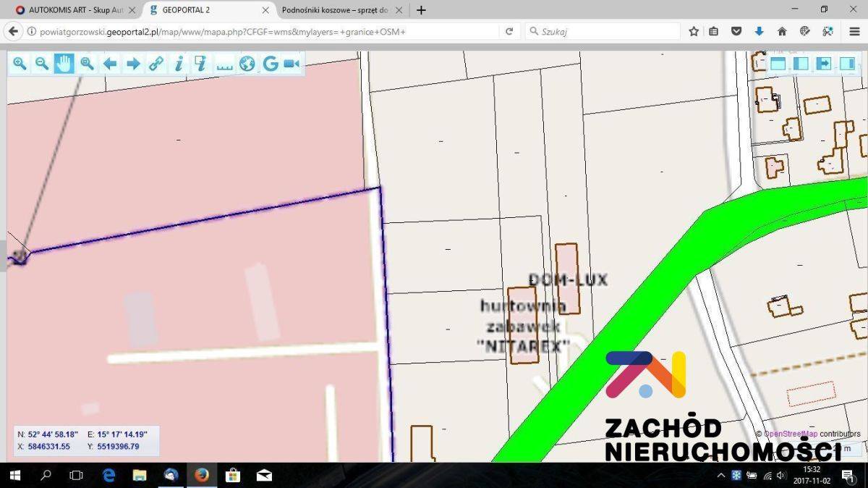Click the video camera map tool
The width and height of the screenshot is (868, 488).
[292, 64]
